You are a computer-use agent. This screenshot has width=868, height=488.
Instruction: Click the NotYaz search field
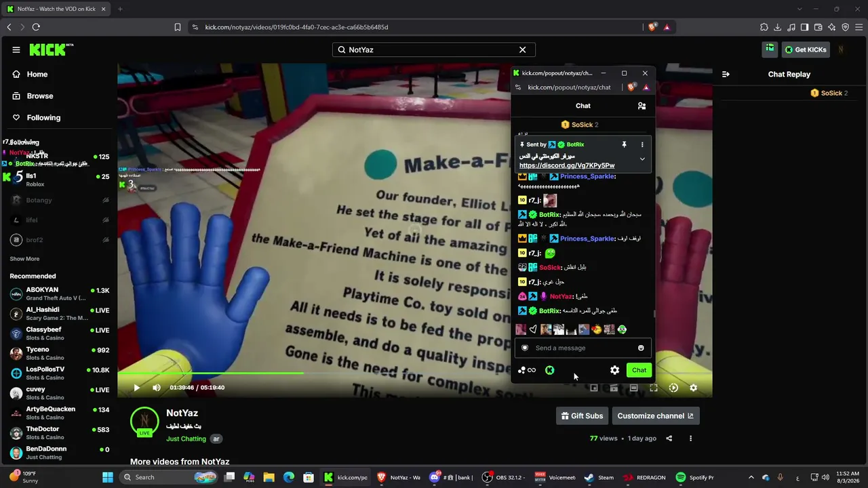coord(434,49)
